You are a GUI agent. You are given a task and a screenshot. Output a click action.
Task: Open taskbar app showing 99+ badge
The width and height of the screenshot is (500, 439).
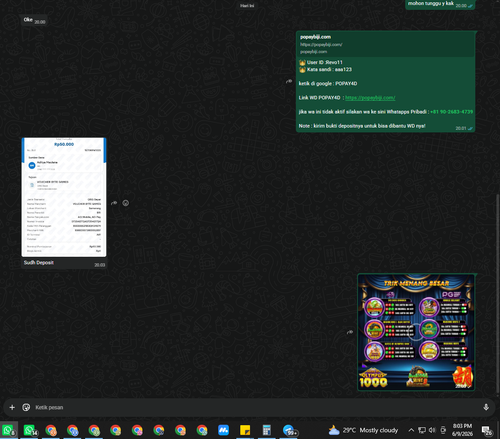point(289,430)
